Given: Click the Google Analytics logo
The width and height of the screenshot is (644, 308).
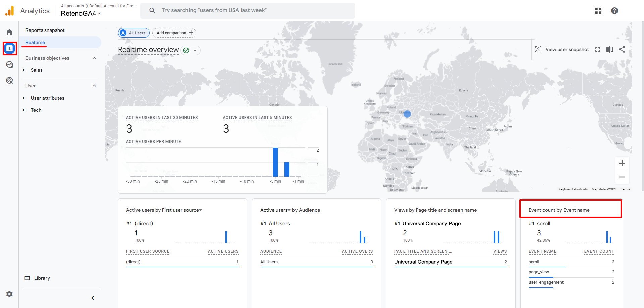Looking at the screenshot, I should 10,11.
